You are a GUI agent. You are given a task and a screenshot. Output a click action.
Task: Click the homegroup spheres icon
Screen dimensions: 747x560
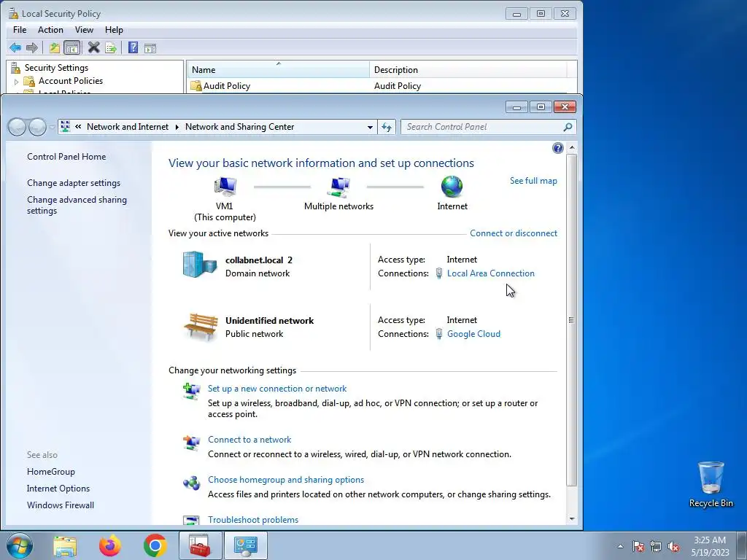coord(192,483)
